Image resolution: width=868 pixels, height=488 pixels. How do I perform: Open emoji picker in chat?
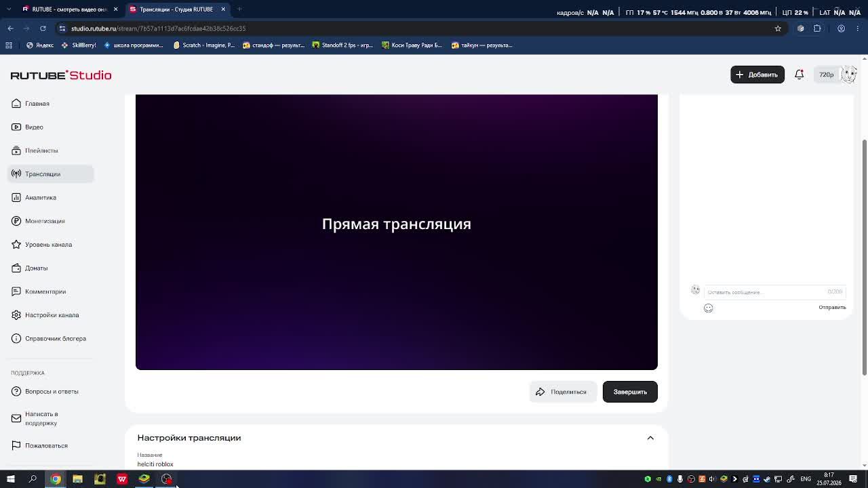click(708, 308)
